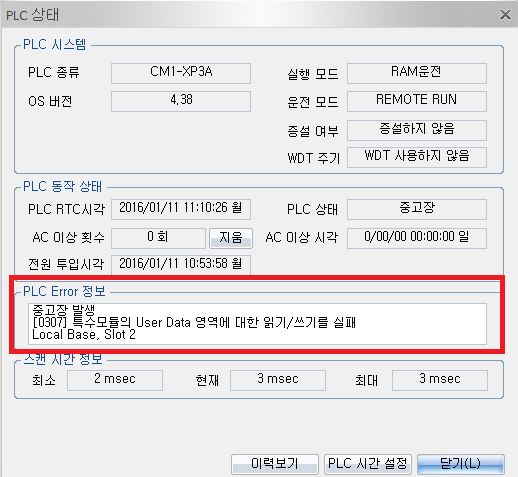Select the PLC 종류 field showing CM1-XP3A

click(181, 73)
